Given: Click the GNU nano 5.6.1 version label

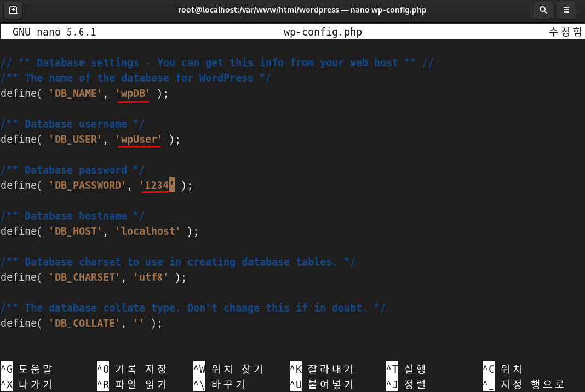Looking at the screenshot, I should coord(54,32).
